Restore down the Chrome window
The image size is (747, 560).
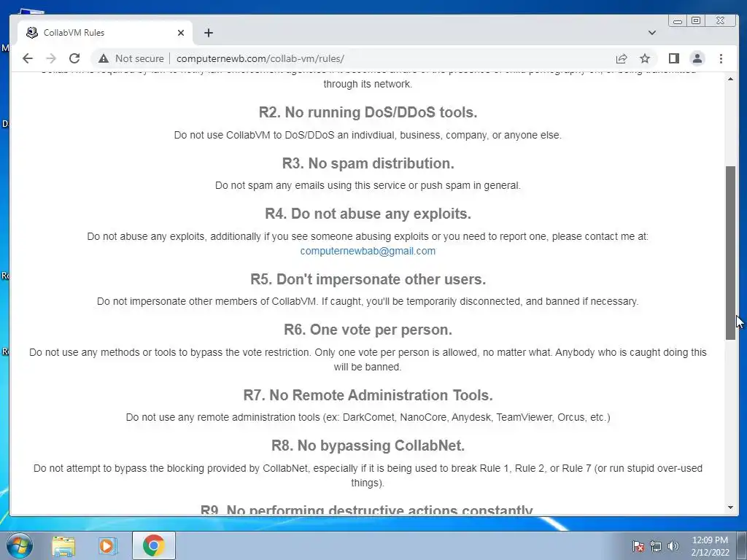point(695,20)
